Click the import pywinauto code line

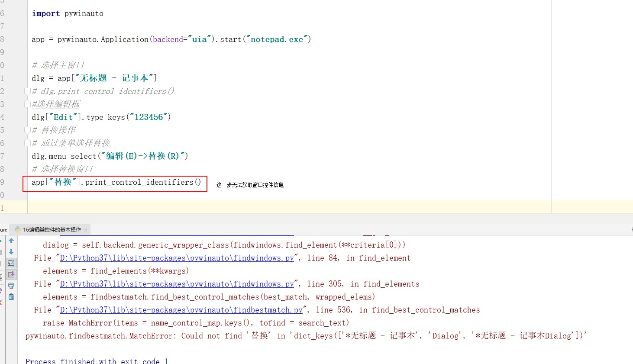coord(68,13)
